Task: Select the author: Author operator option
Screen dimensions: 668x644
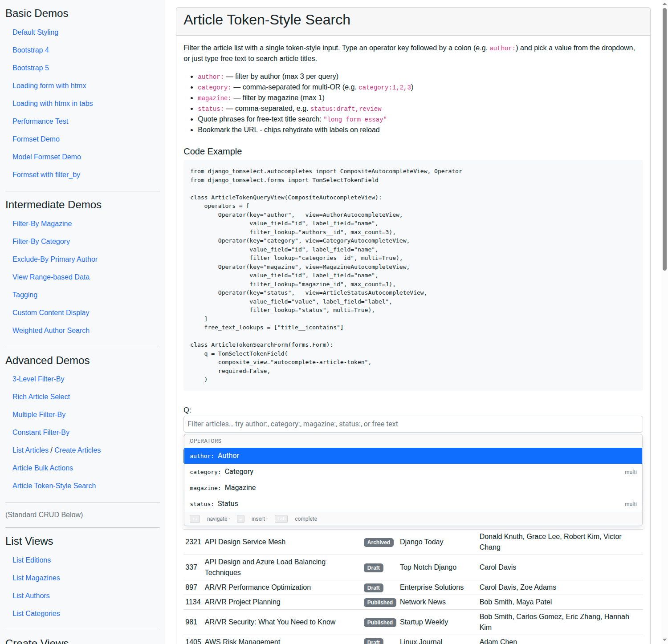Action: [413, 456]
